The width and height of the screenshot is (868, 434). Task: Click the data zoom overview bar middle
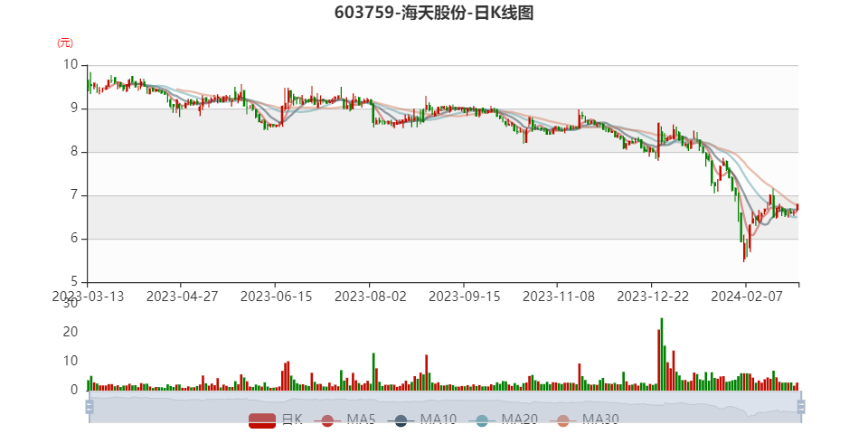[x=445, y=408]
